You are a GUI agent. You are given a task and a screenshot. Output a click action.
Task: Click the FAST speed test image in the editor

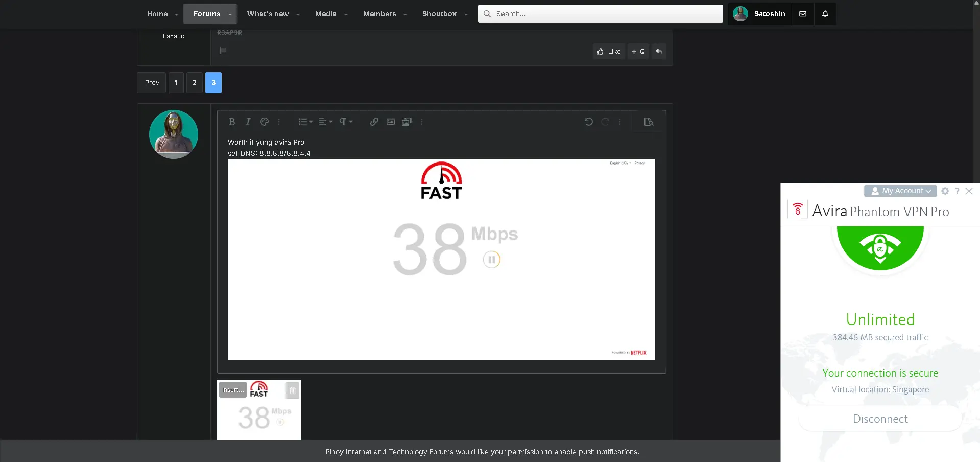click(441, 259)
